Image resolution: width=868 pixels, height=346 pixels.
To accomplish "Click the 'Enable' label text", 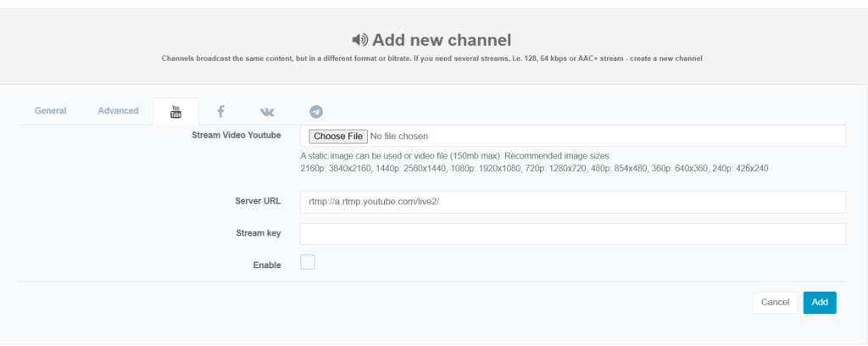I will 267,265.
